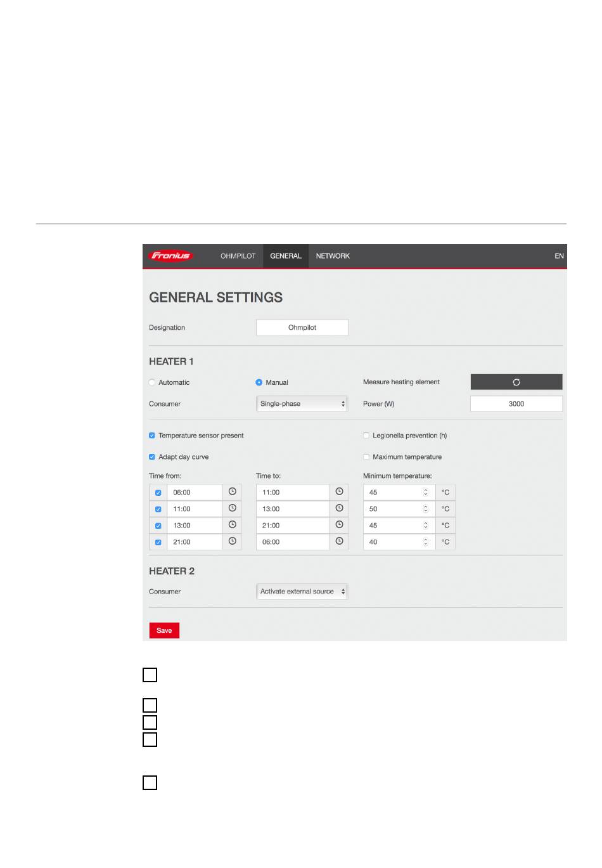Select the Manual radio button
This screenshot has height=868, width=602.
[x=259, y=382]
